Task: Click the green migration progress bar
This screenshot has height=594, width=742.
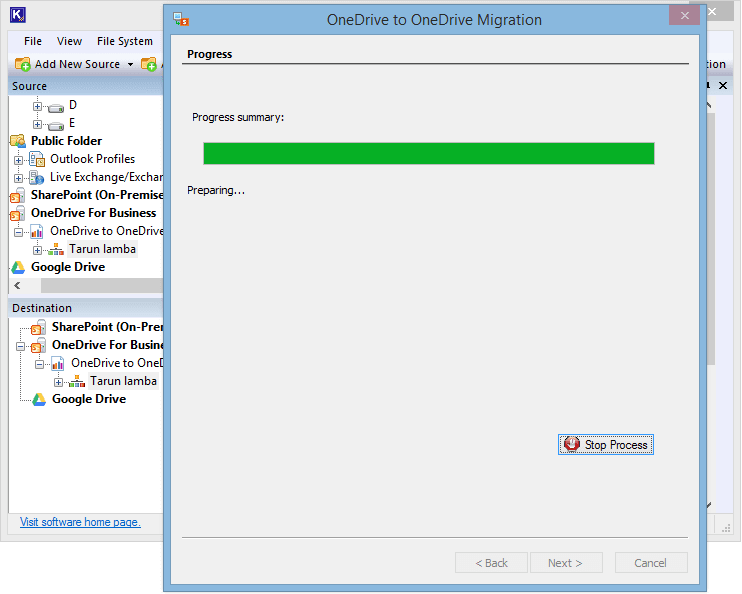Action: [429, 153]
